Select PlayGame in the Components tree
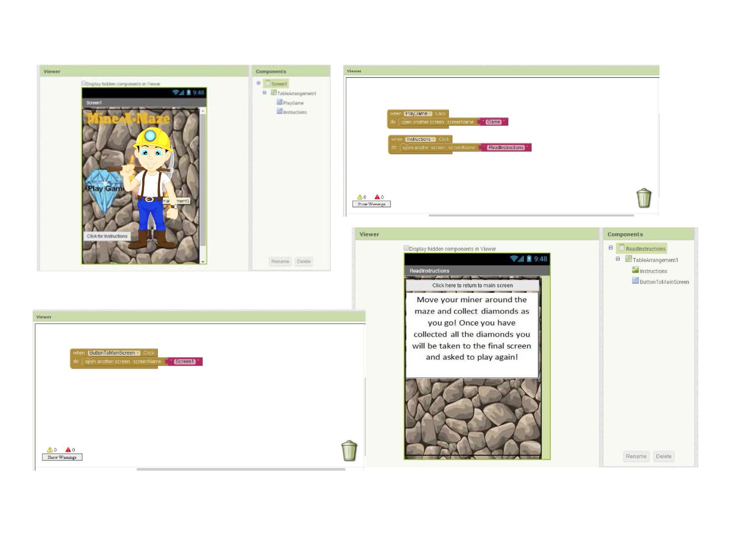Screen dimensions: 756x535 294,103
